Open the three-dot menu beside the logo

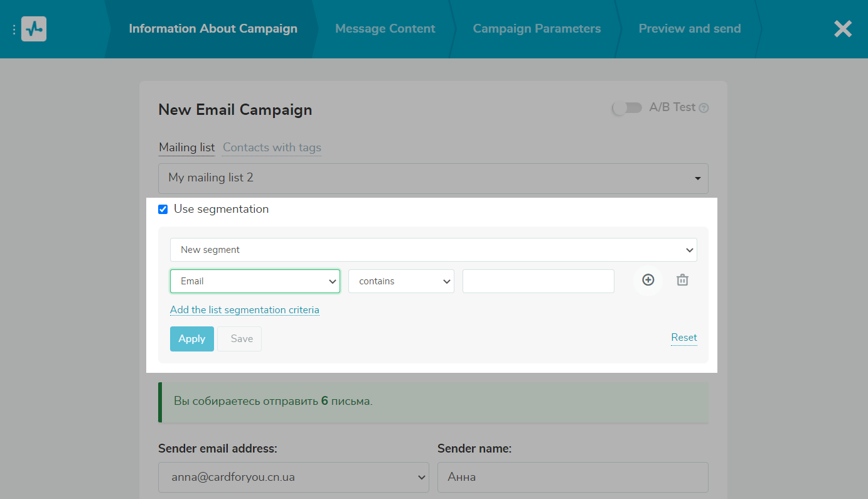coord(14,30)
